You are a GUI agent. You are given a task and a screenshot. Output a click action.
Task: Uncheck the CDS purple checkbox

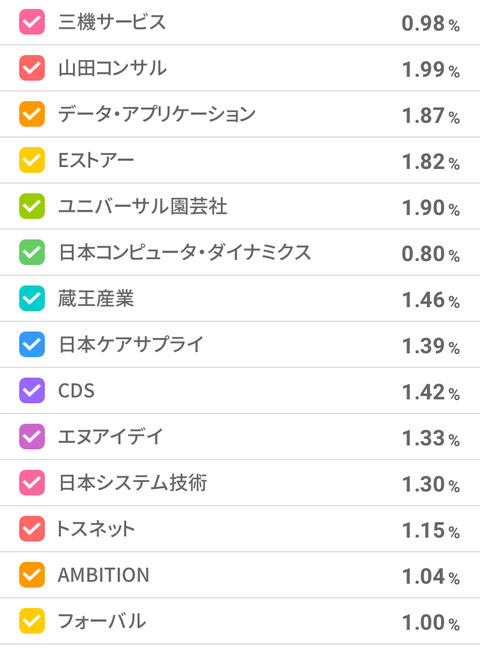coord(32,390)
